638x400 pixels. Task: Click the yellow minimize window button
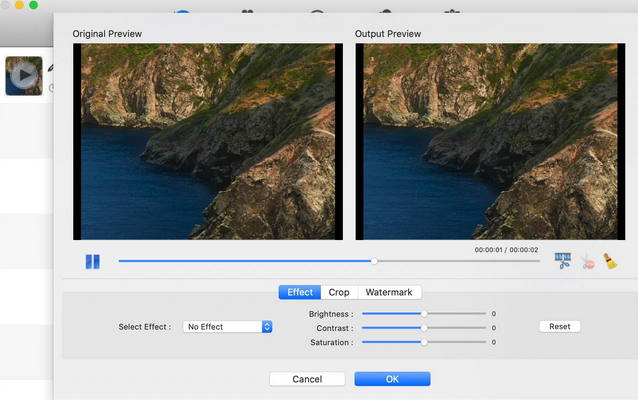click(x=19, y=4)
